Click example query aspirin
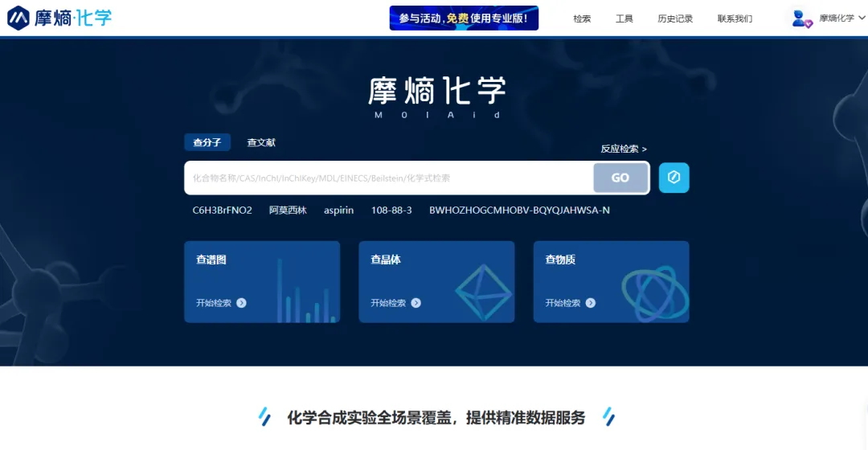Viewport: 868px width, 450px height. tap(339, 211)
